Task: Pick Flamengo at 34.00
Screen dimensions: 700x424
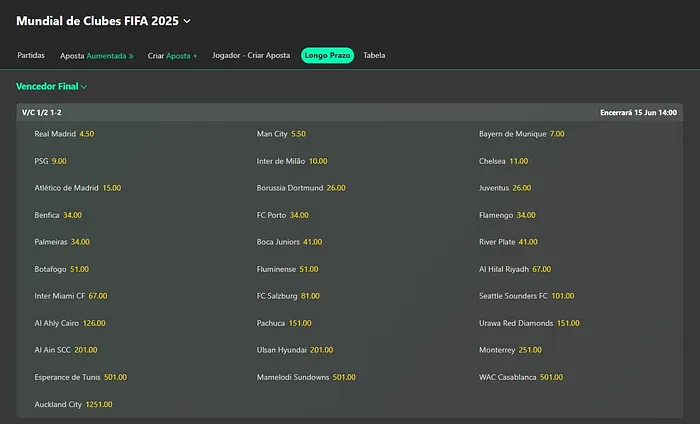Action: point(507,215)
